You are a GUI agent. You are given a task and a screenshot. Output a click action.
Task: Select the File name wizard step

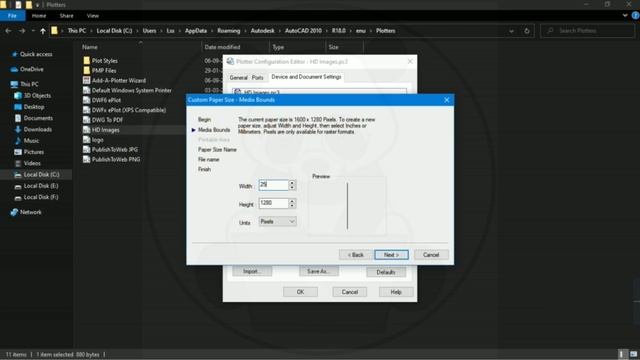click(x=209, y=160)
